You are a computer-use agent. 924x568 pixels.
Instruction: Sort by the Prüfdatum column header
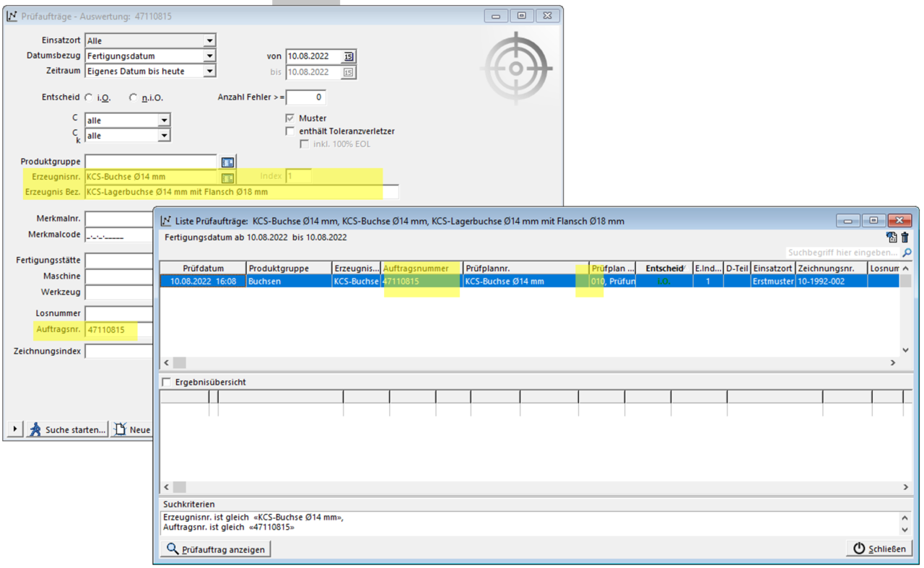(203, 268)
